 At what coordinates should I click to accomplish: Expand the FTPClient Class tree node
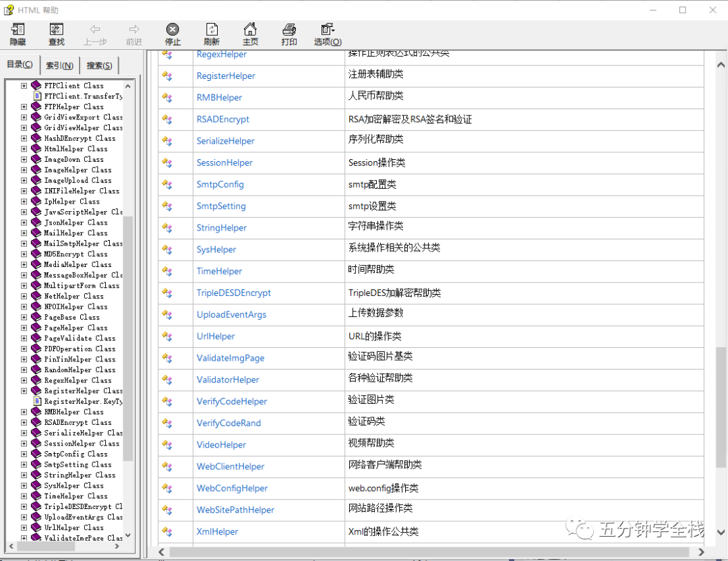tap(24, 86)
